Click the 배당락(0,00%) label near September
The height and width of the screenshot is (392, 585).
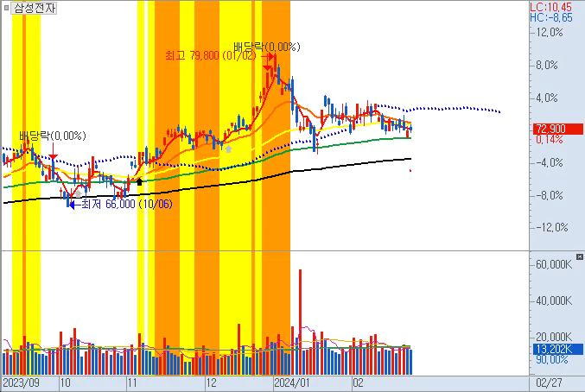[53, 136]
